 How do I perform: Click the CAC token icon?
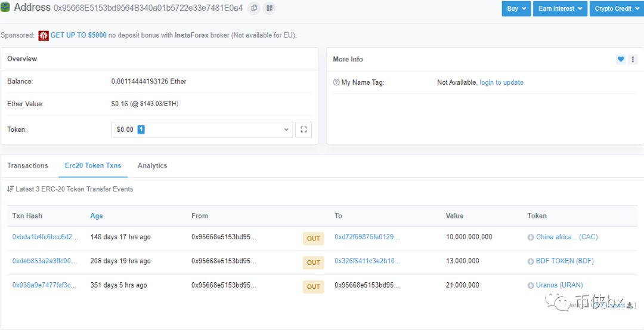pos(531,237)
